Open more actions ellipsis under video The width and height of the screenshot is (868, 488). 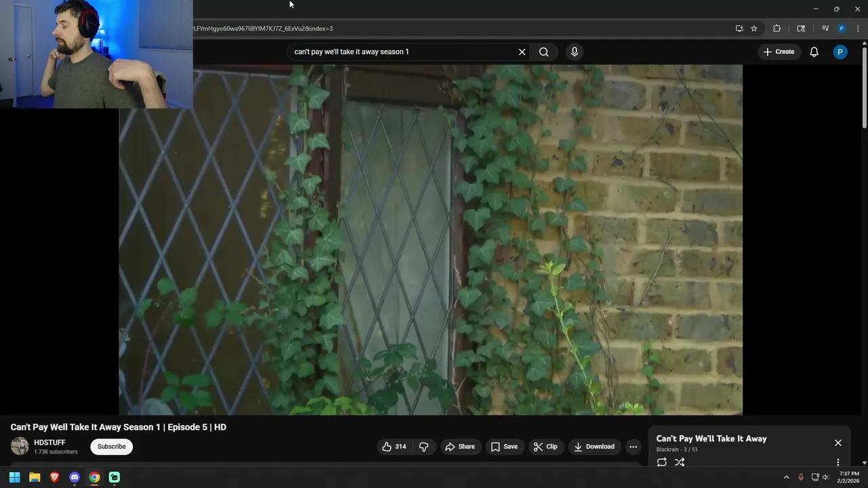(633, 447)
